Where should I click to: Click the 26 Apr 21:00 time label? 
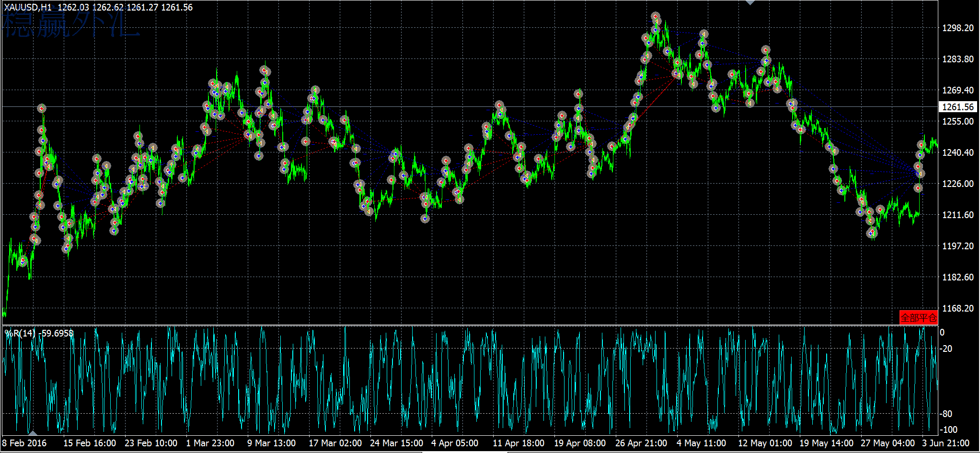[x=642, y=443]
